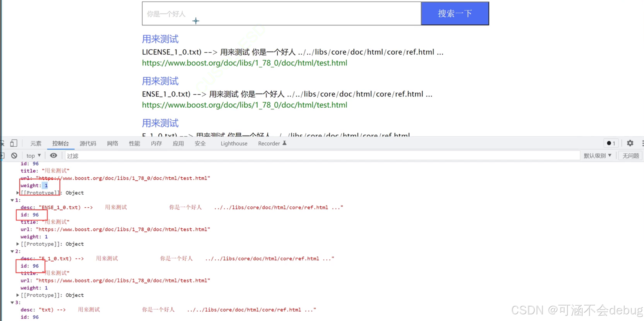The width and height of the screenshot is (644, 321).
Task: Focus the search input with 你是一个好人 placeholder
Action: click(282, 14)
